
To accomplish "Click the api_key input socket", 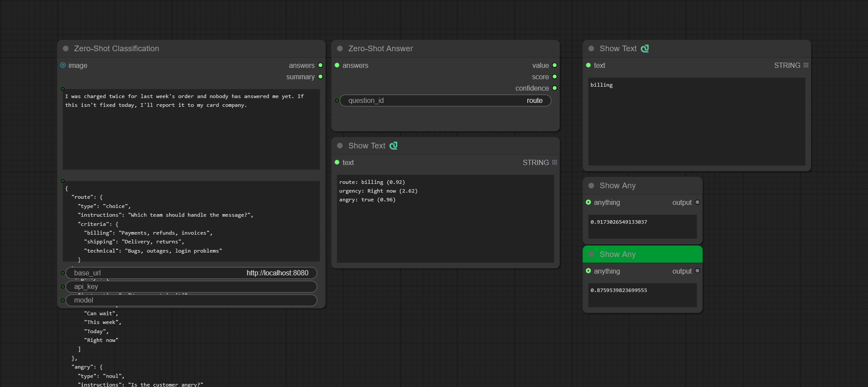I will point(63,287).
